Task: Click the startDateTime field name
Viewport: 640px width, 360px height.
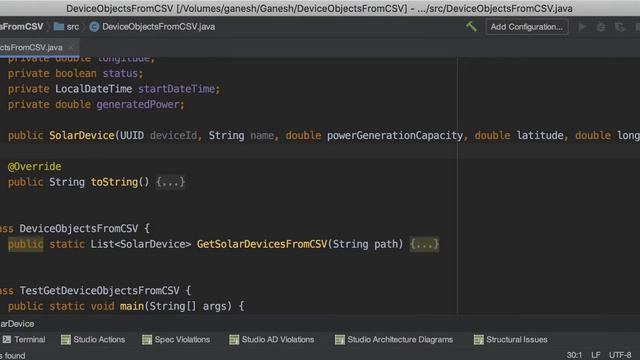Action: tap(176, 89)
